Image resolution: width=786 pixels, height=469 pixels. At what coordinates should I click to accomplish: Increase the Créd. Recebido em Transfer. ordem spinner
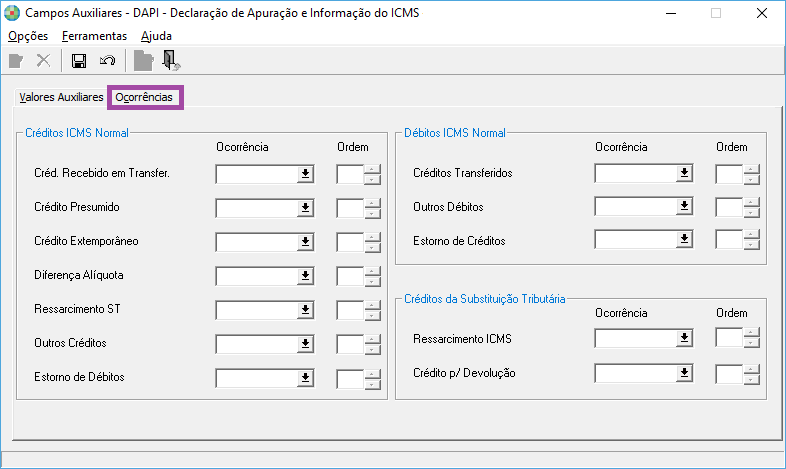[372, 168]
